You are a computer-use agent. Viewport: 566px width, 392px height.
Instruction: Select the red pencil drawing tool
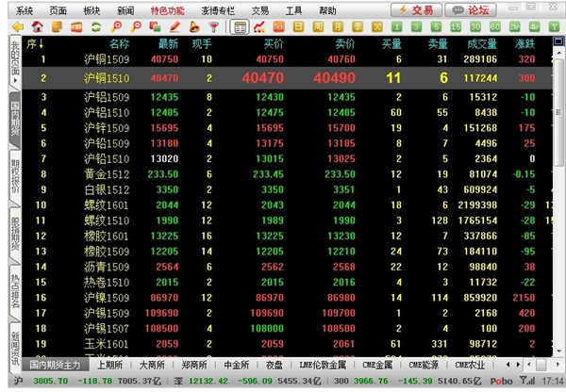click(x=175, y=27)
